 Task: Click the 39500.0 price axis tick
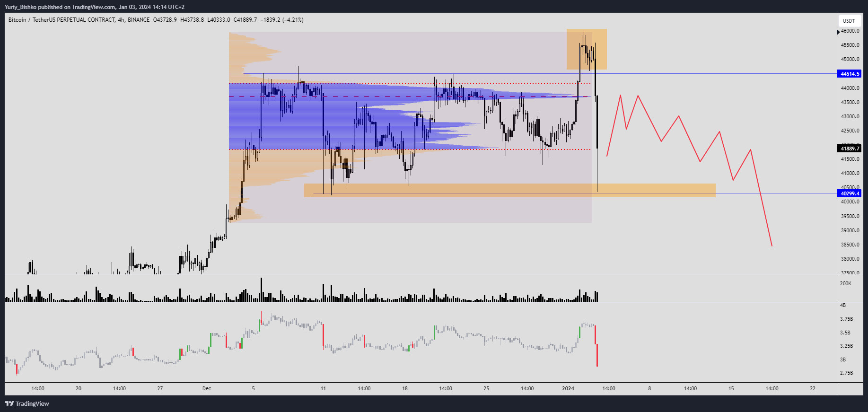click(x=850, y=217)
